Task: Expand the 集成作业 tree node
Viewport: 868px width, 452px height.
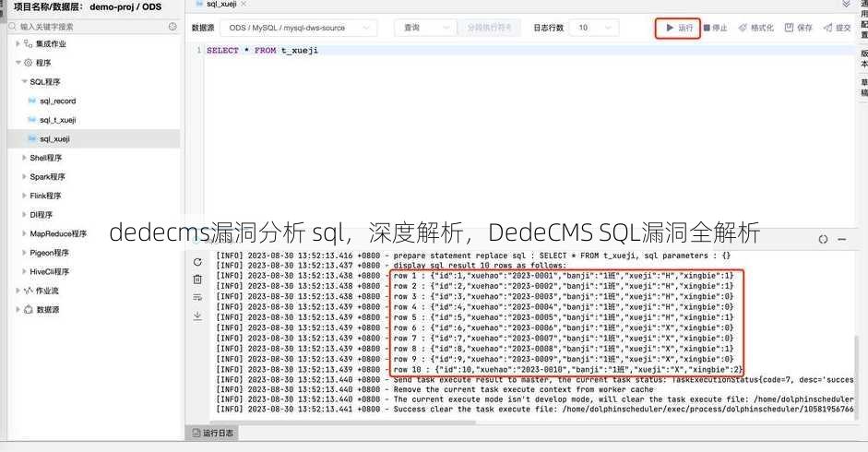Action: point(18,43)
